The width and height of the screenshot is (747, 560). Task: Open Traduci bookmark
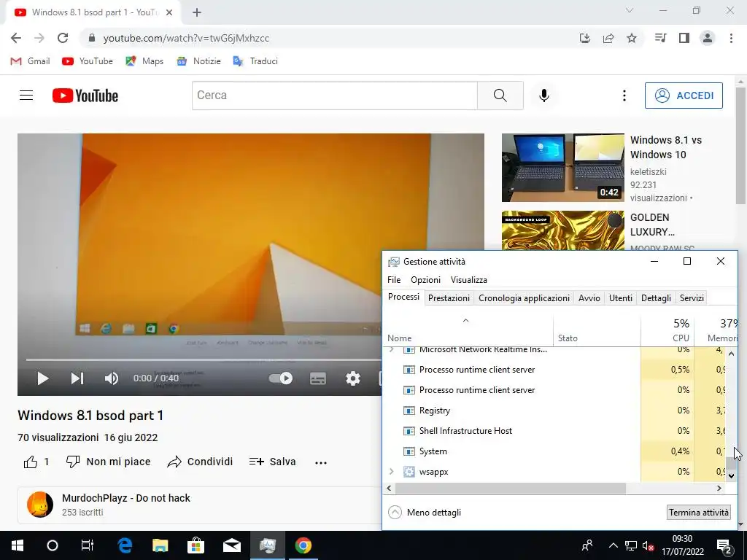coord(255,61)
